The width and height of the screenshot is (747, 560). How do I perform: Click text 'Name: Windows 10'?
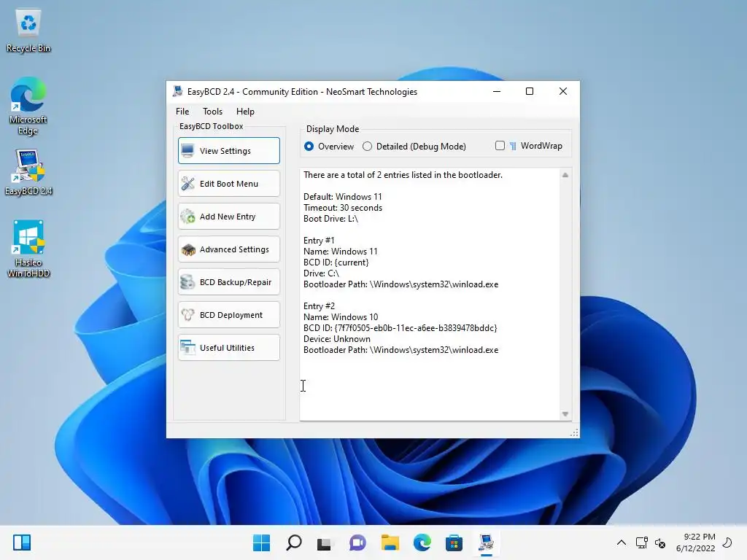(341, 317)
